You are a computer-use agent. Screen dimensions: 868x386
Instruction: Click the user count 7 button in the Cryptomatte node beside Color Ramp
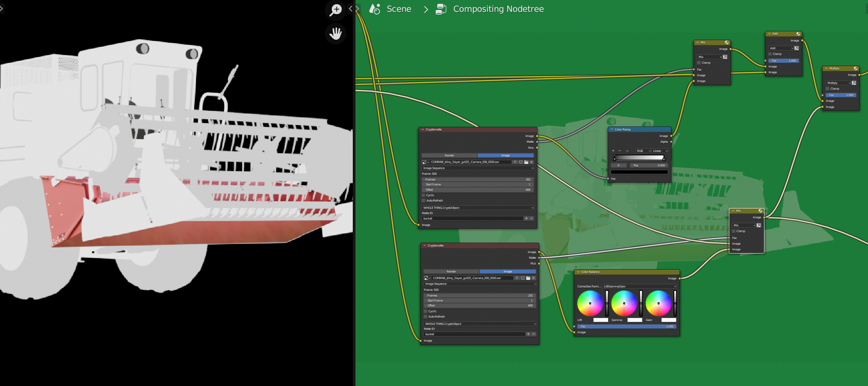(515, 162)
